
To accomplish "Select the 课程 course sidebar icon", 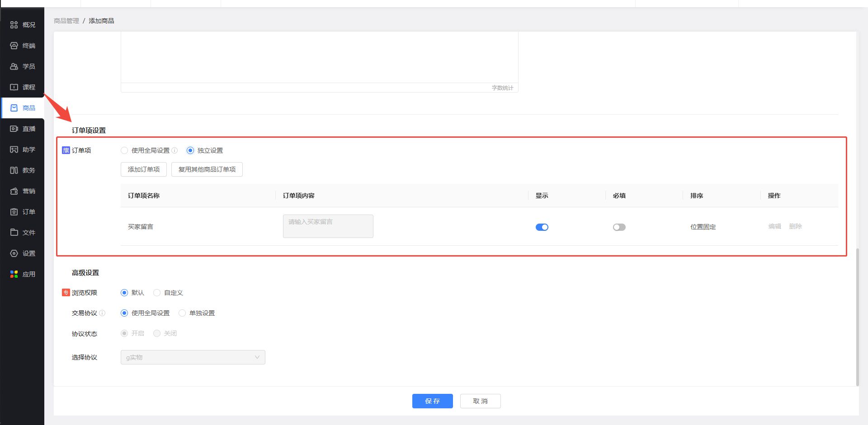I will coord(14,87).
